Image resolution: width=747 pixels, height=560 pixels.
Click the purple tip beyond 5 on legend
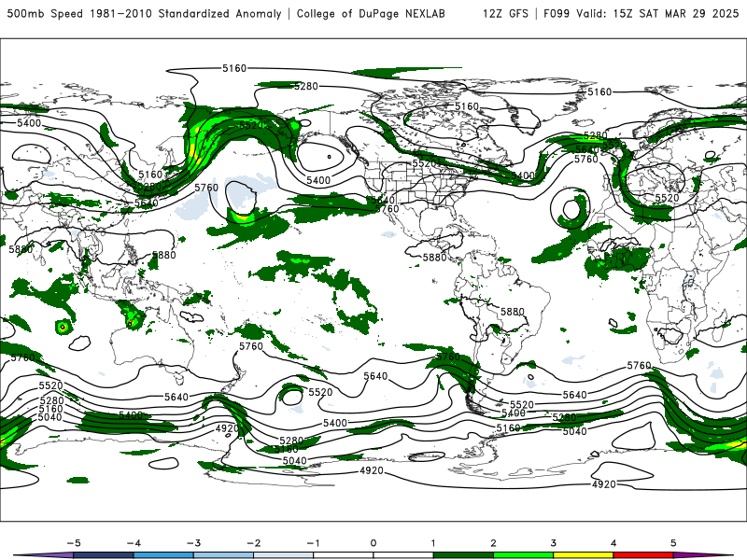click(x=703, y=555)
